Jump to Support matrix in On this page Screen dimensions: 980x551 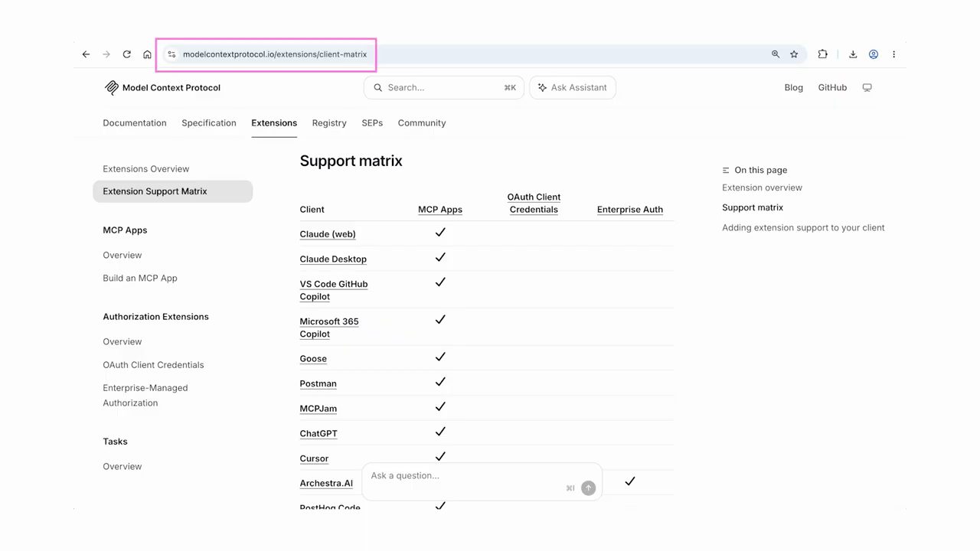pos(753,207)
